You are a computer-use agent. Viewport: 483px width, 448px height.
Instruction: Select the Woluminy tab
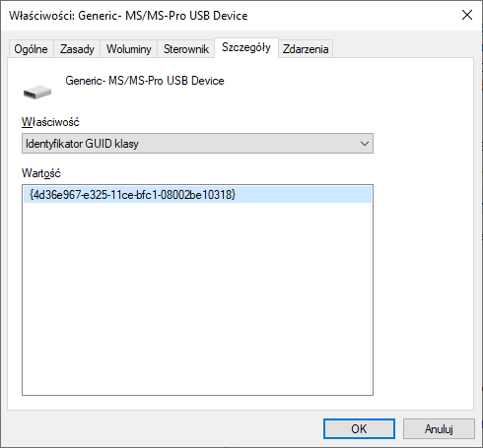click(129, 49)
